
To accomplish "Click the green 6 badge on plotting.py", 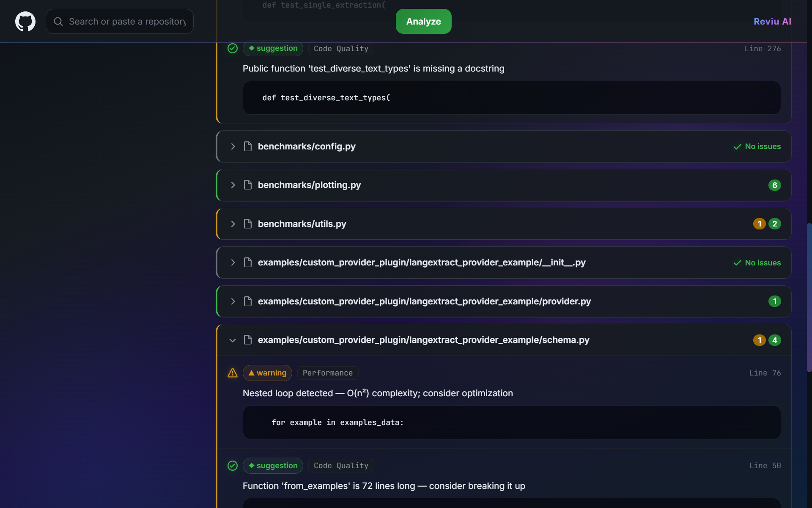I will pyautogui.click(x=774, y=185).
